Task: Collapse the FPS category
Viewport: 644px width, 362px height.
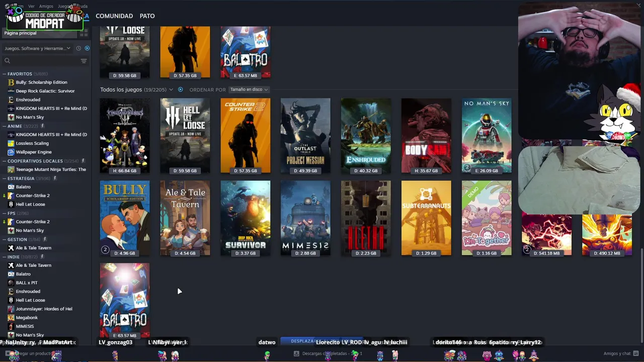Action: [x=4, y=213]
